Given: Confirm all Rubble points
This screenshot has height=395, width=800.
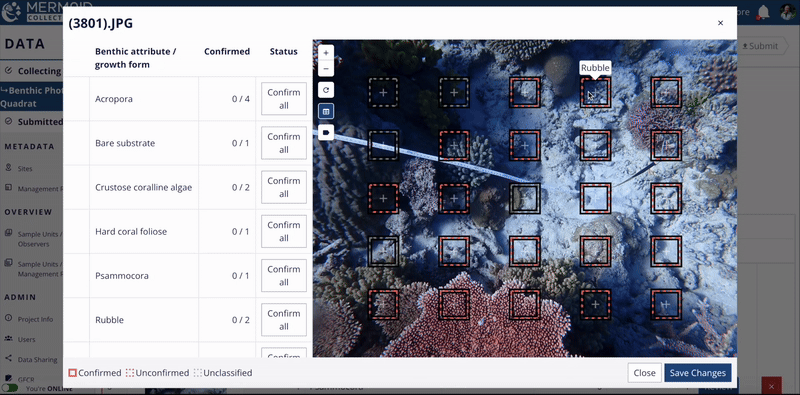Looking at the screenshot, I should [284, 320].
